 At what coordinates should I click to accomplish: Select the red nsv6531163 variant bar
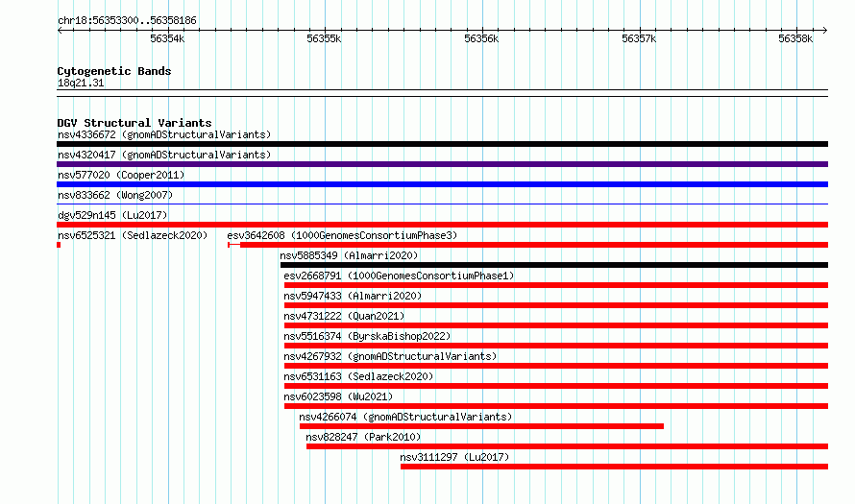[556, 386]
